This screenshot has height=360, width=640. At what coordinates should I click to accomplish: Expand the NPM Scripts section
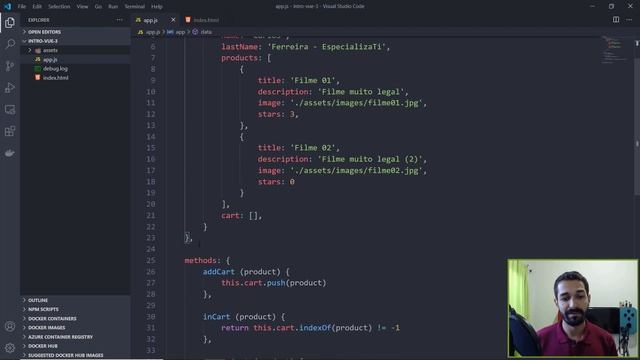pyautogui.click(x=76, y=309)
